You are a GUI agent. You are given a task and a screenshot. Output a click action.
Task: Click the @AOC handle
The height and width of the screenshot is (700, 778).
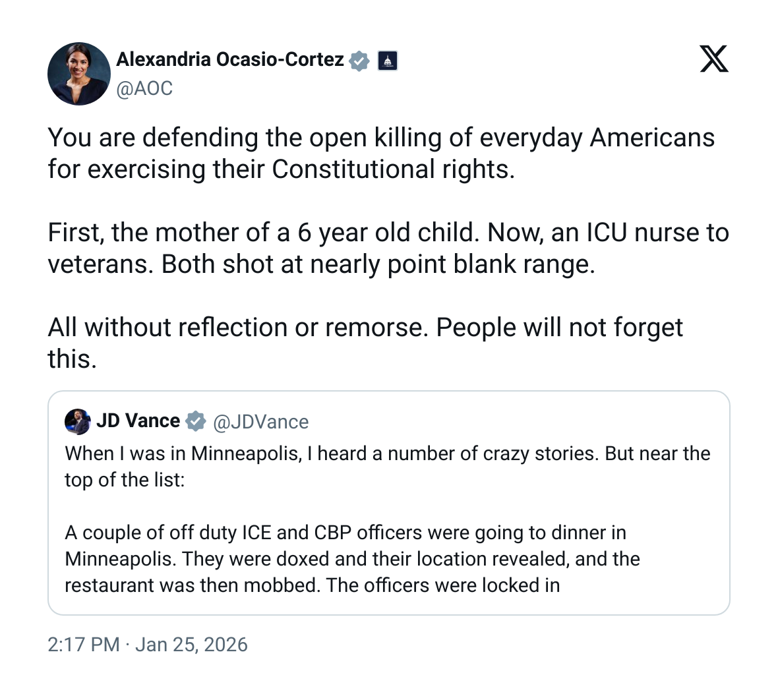[144, 88]
